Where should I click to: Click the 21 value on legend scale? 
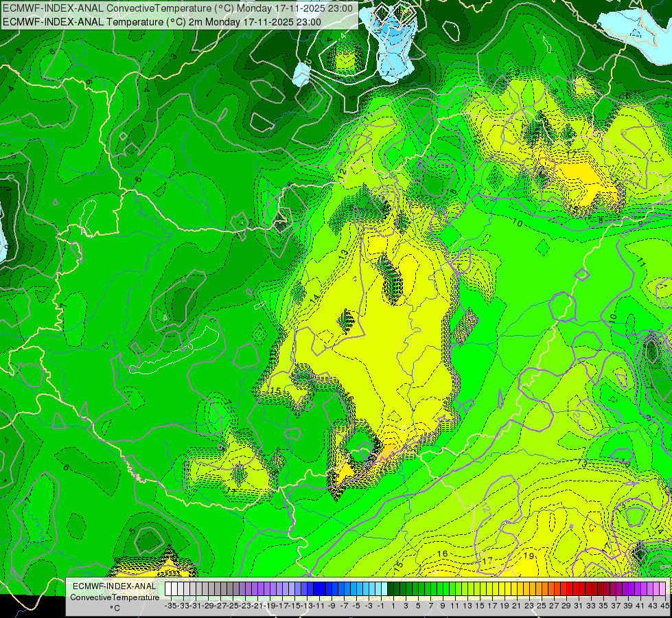click(x=517, y=606)
